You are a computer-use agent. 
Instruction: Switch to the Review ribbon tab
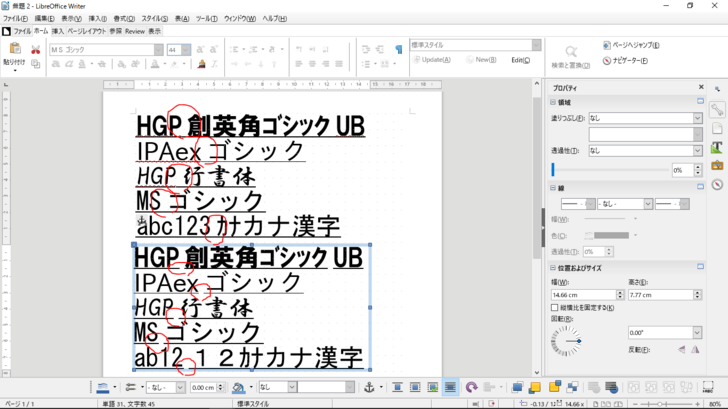tap(135, 31)
